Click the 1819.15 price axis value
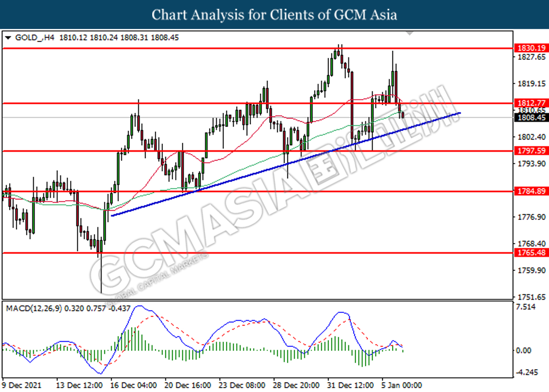Image resolution: width=549 pixels, height=392 pixels. click(531, 84)
